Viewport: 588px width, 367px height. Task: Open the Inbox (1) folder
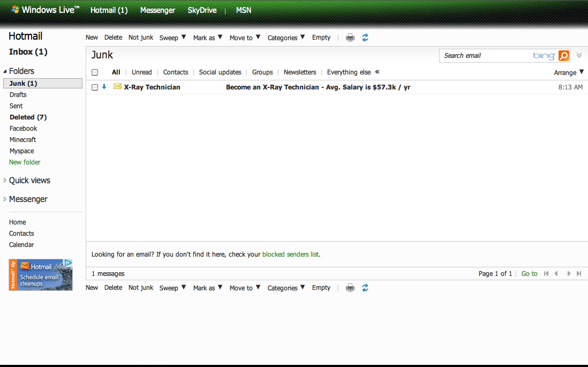(28, 52)
